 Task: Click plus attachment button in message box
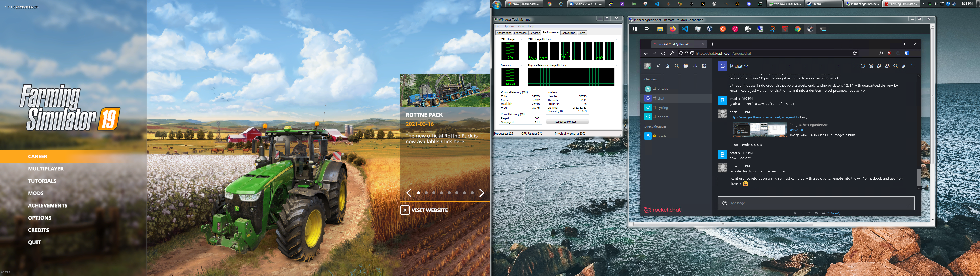tap(908, 203)
